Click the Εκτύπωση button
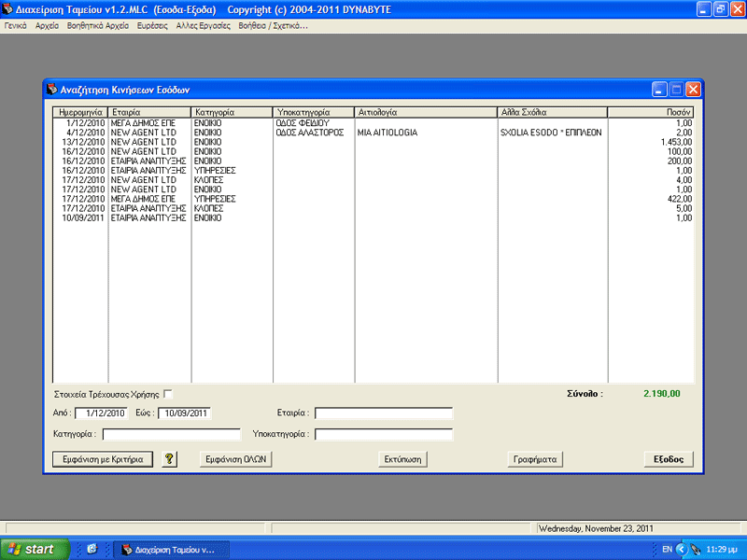 402,459
